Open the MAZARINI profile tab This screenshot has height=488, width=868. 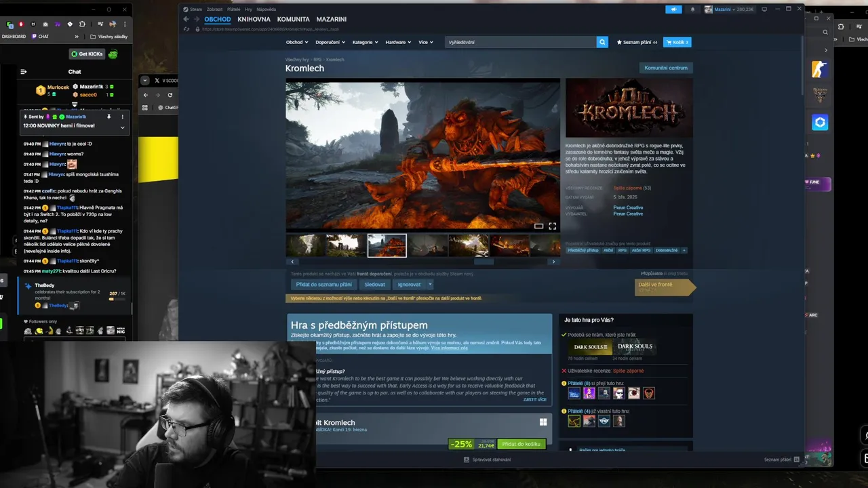[331, 19]
